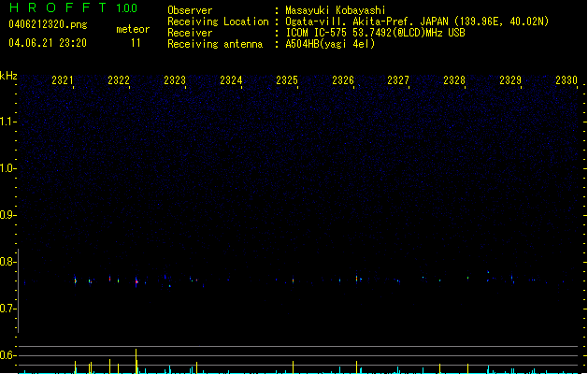Click the 0.7 frequency axis label
Screen dimensions: 588x374
(x=7, y=309)
